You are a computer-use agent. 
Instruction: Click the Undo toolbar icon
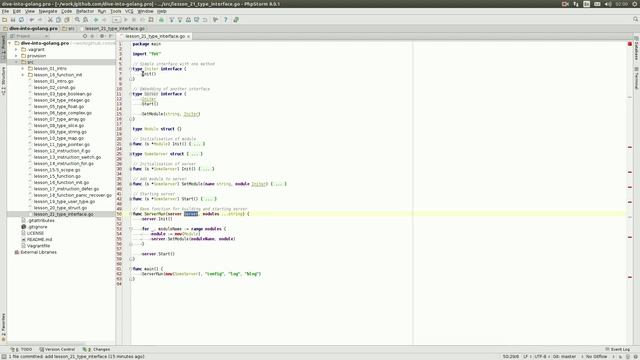click(x=31, y=20)
